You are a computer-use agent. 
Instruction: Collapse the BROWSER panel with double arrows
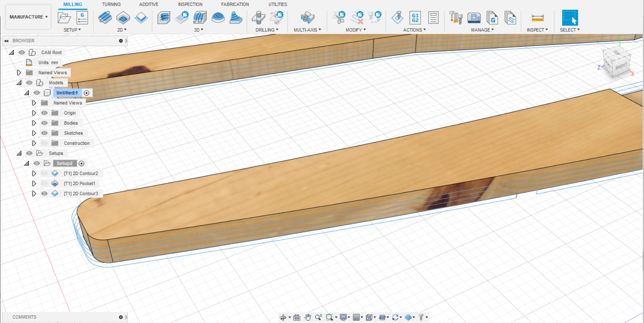[x=6, y=41]
